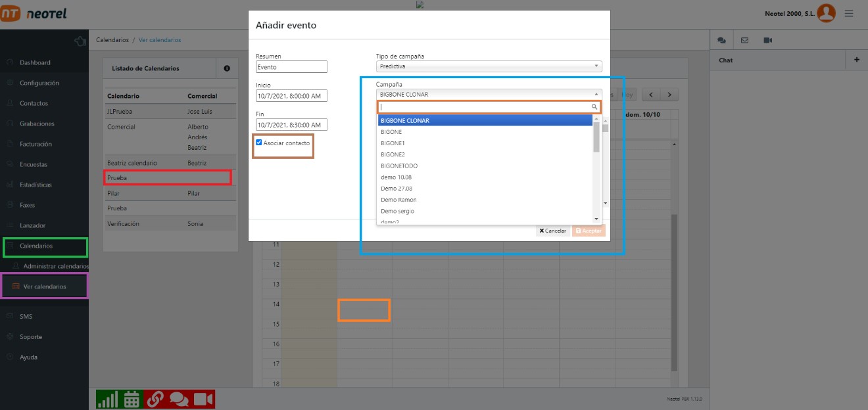
Task: Go to next week with right arrow
Action: tap(669, 95)
